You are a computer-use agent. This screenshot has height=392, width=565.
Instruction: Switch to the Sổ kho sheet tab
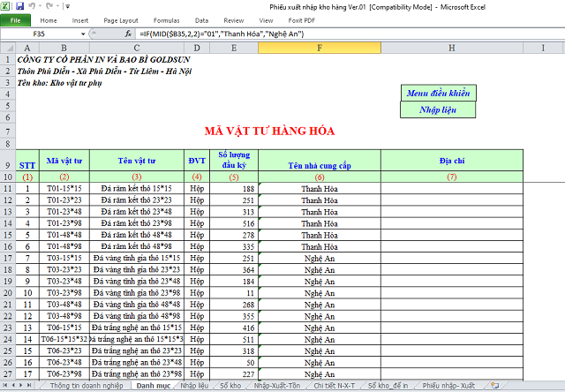(230, 386)
